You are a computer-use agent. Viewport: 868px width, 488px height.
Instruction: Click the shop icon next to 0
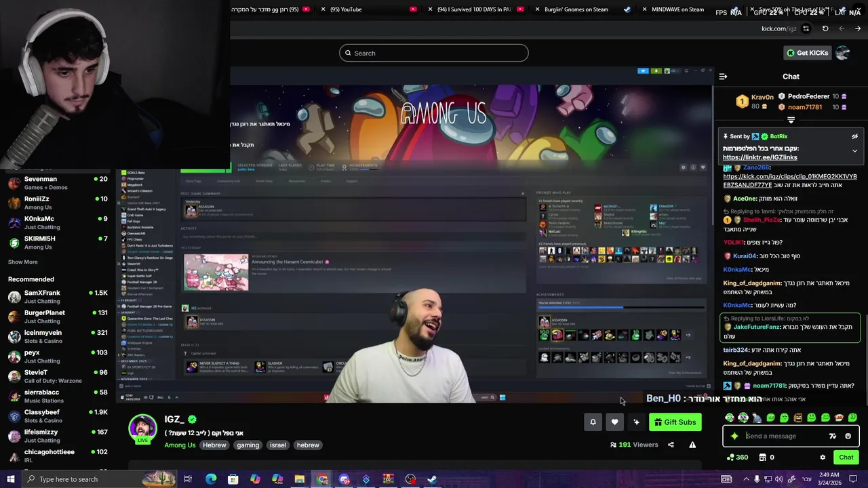point(762,457)
